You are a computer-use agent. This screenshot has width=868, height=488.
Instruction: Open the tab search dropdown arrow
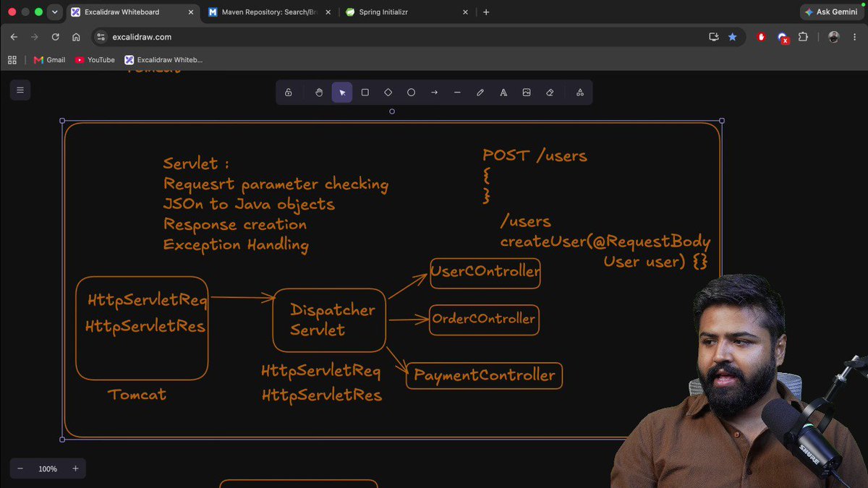click(x=54, y=12)
